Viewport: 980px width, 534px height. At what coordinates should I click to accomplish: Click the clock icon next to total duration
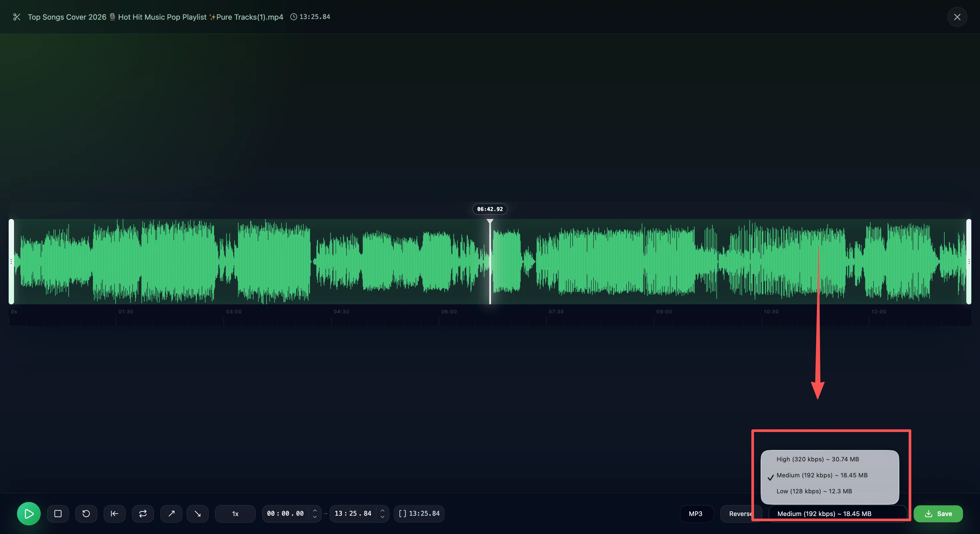click(294, 17)
